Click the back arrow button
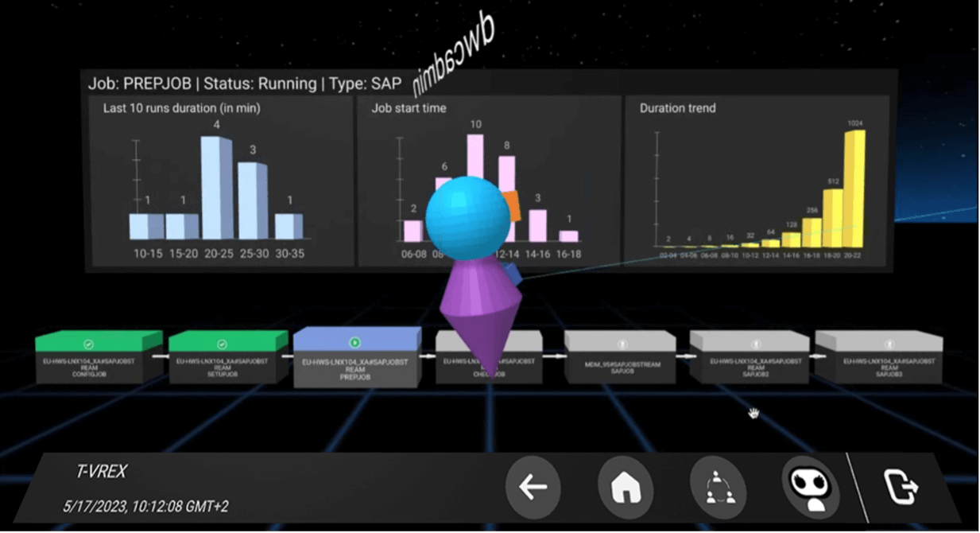The height and width of the screenshot is (533, 980). coord(533,488)
